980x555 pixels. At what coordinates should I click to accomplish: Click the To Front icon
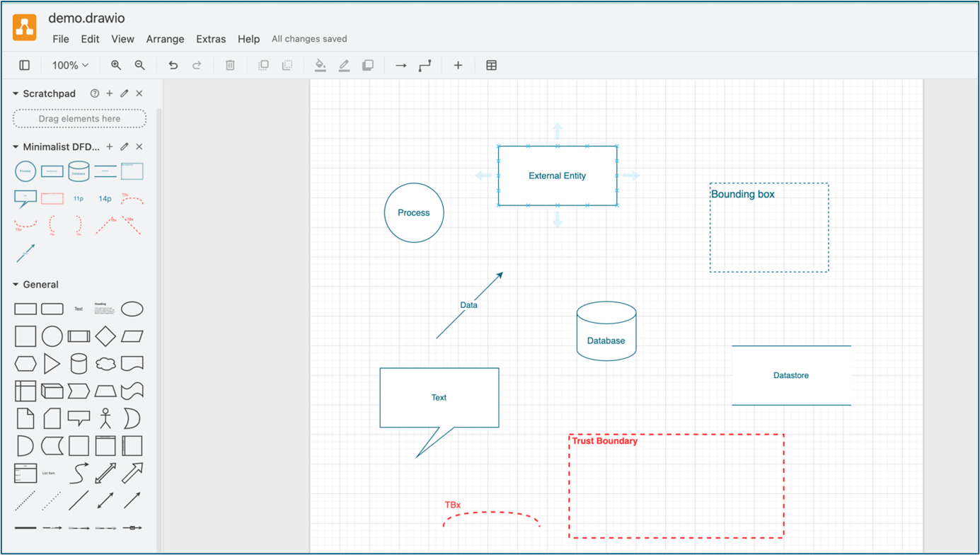(x=263, y=65)
